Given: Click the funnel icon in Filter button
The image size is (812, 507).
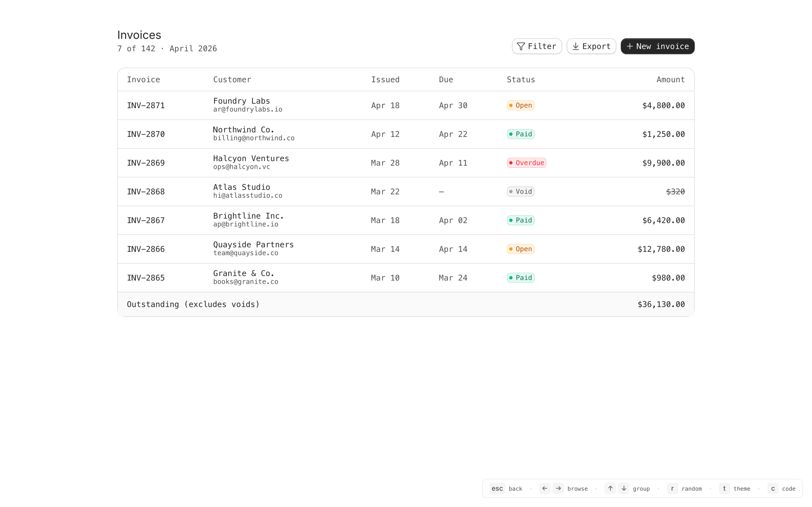Looking at the screenshot, I should click(521, 46).
